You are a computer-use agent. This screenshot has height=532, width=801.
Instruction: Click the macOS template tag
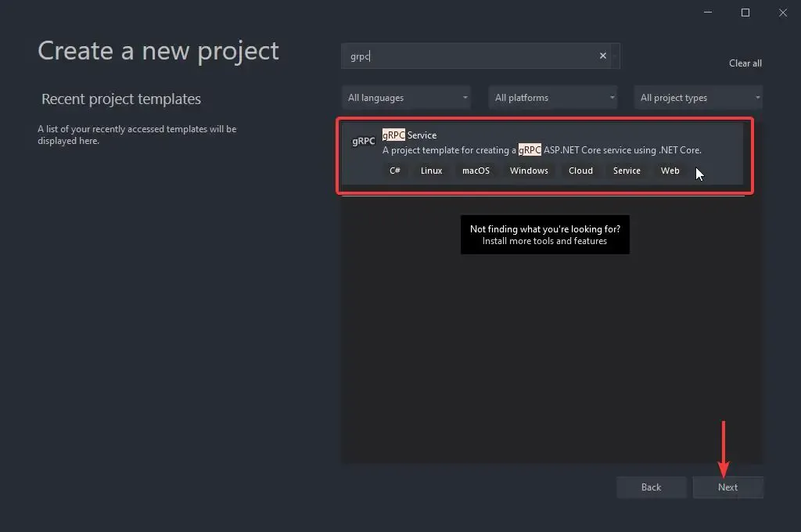(x=476, y=170)
